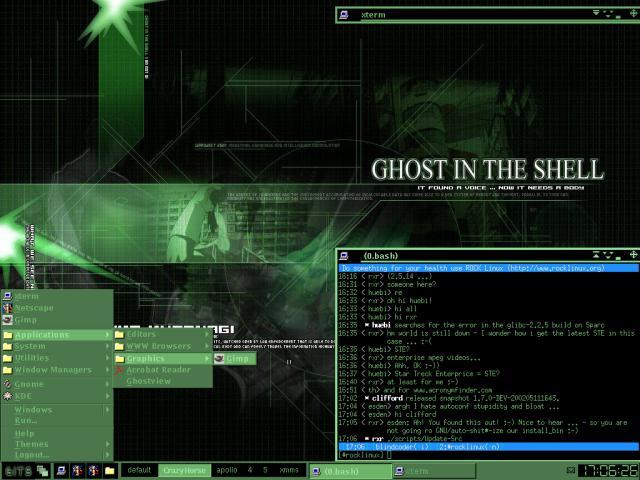
Task: Open Help from the start menu
Action: [x=57, y=433]
